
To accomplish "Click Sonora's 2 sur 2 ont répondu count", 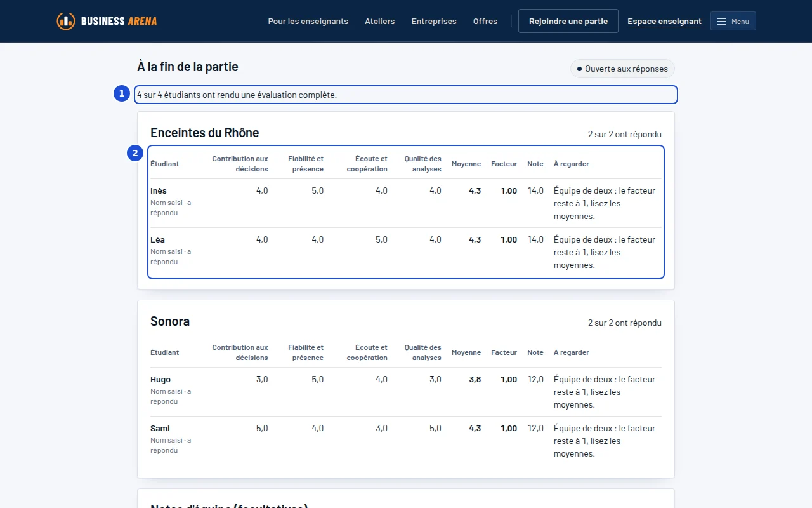I will click(625, 323).
